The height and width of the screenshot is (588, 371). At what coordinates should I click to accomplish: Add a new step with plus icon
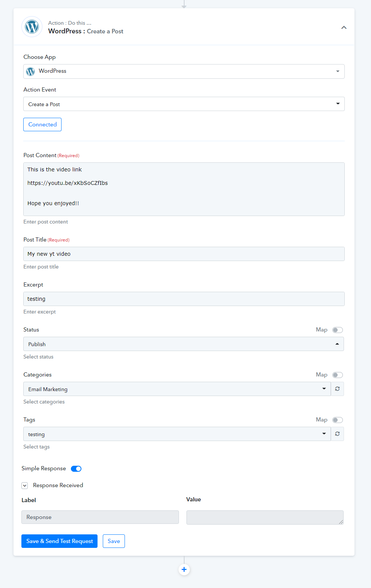click(x=184, y=569)
